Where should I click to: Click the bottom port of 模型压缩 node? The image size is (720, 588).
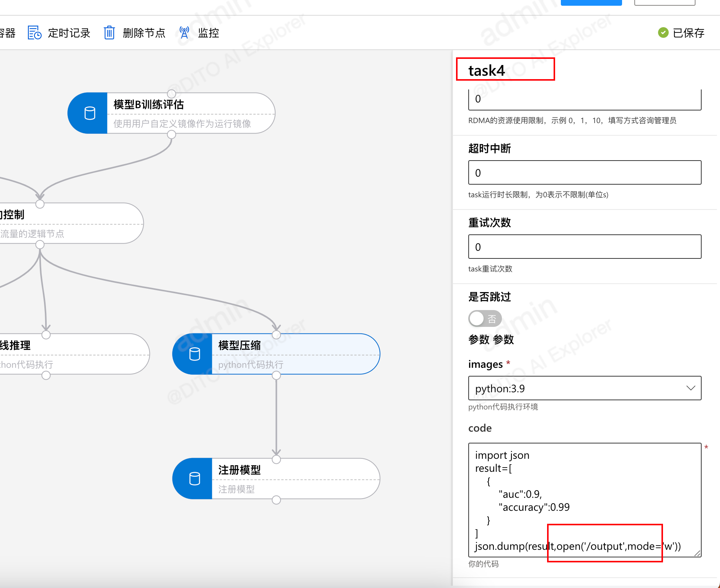tap(276, 375)
